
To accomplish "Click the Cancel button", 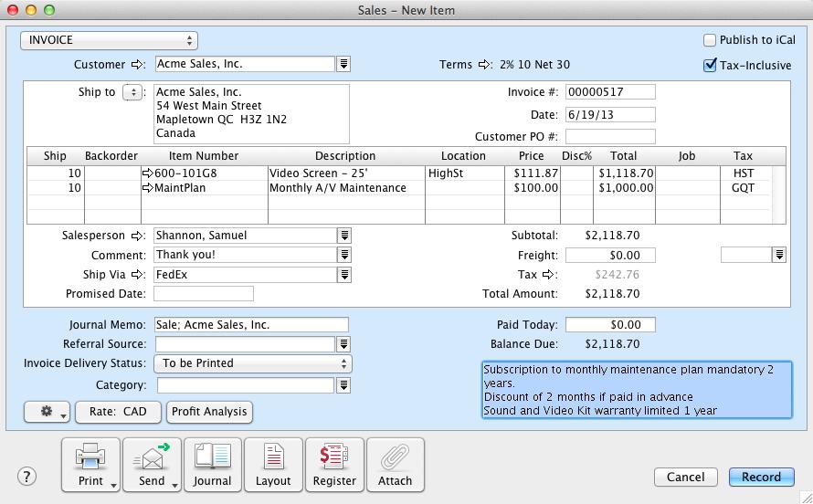I will click(685, 477).
